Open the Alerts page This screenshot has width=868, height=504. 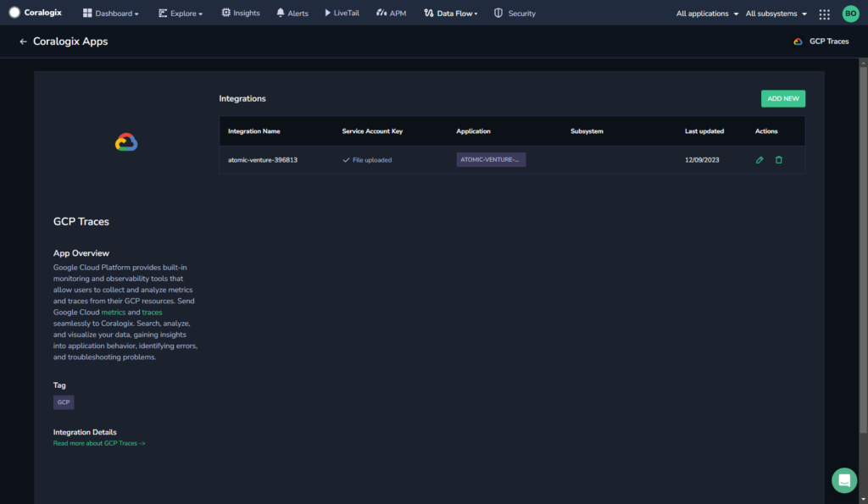[292, 13]
